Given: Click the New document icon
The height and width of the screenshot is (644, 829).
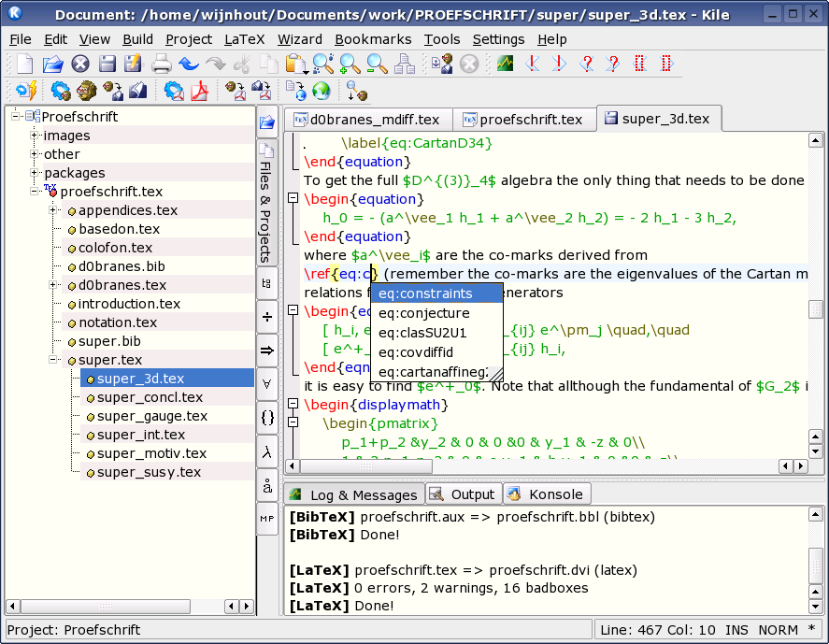Looking at the screenshot, I should [x=25, y=64].
